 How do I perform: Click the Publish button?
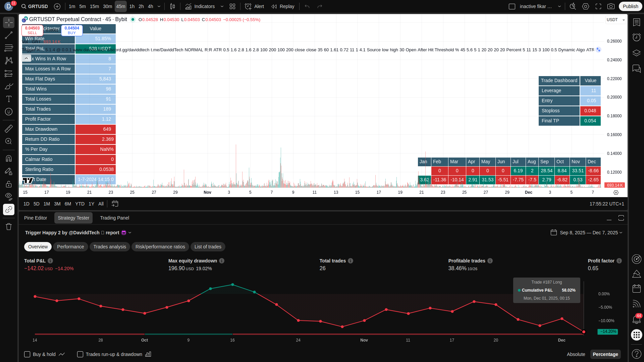pos(630,6)
